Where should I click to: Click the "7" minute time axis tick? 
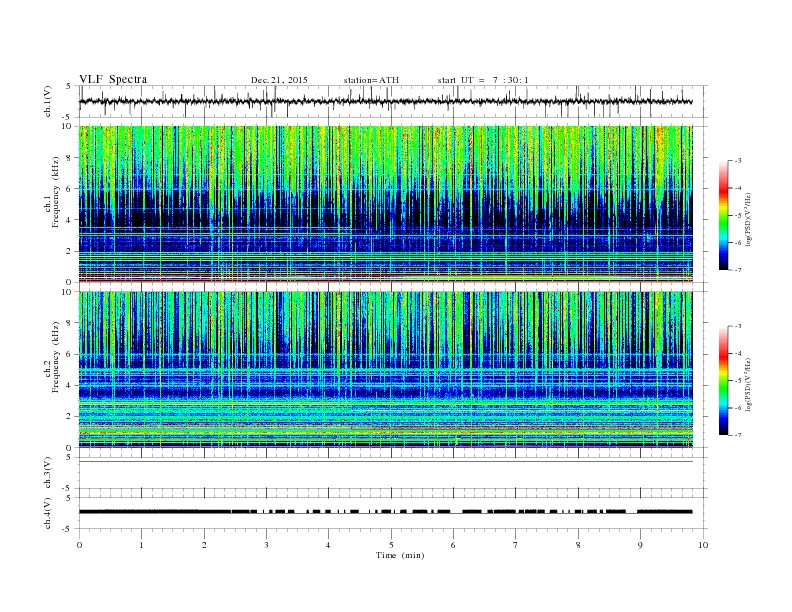click(x=516, y=545)
